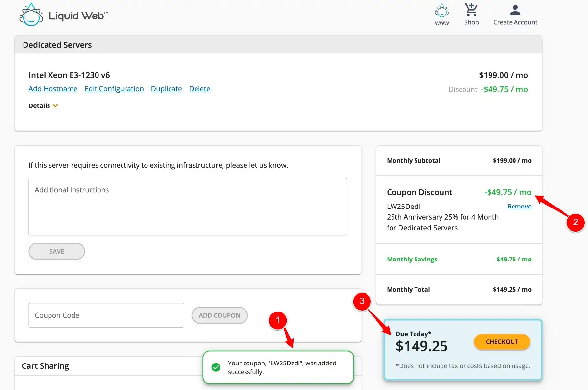Click the Add Hostname link
Image resolution: width=588 pixels, height=390 pixels.
click(53, 89)
